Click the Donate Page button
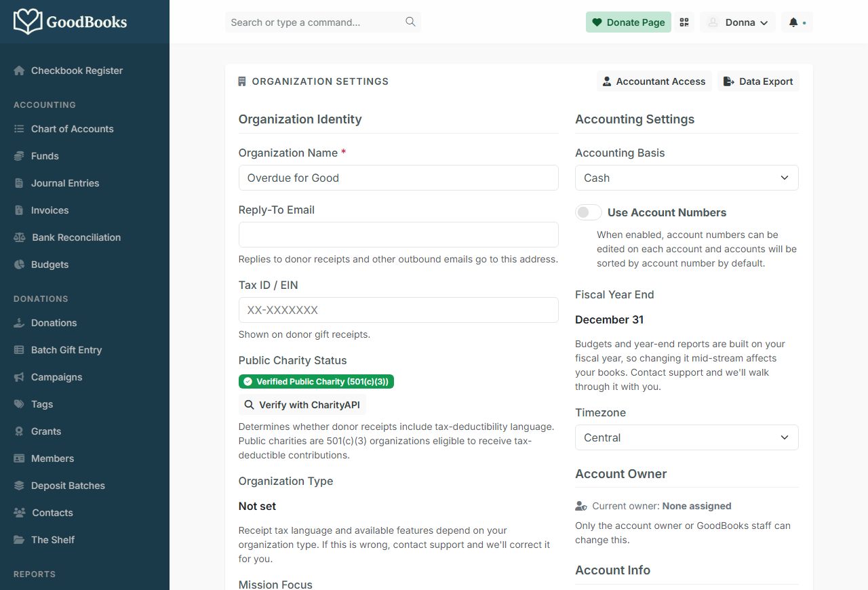This screenshot has width=868, height=590. click(629, 22)
